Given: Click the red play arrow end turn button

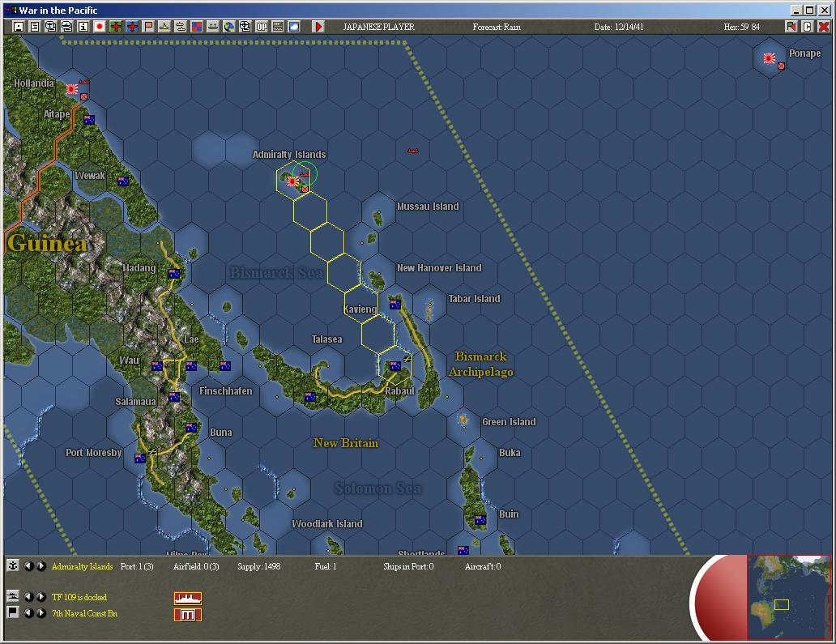Looking at the screenshot, I should [318, 27].
